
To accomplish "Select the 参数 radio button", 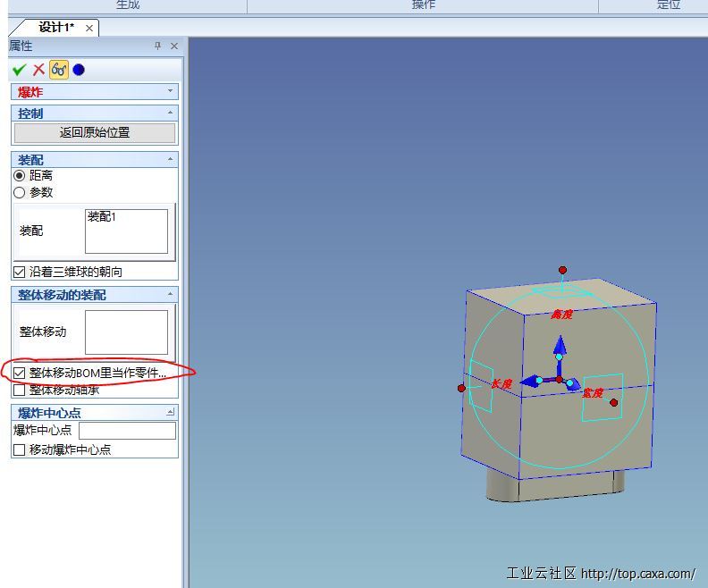I will [x=20, y=192].
